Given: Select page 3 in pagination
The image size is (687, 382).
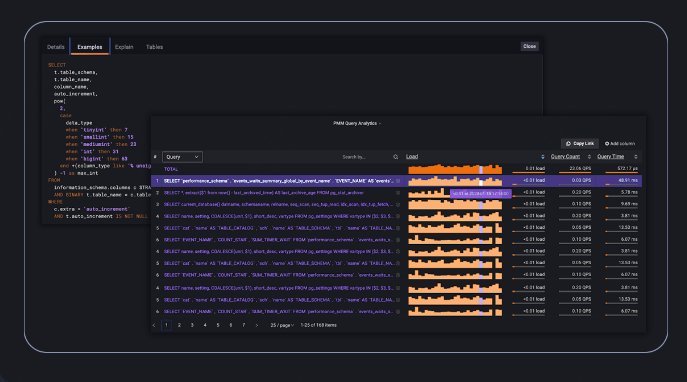Looking at the screenshot, I should (192, 325).
